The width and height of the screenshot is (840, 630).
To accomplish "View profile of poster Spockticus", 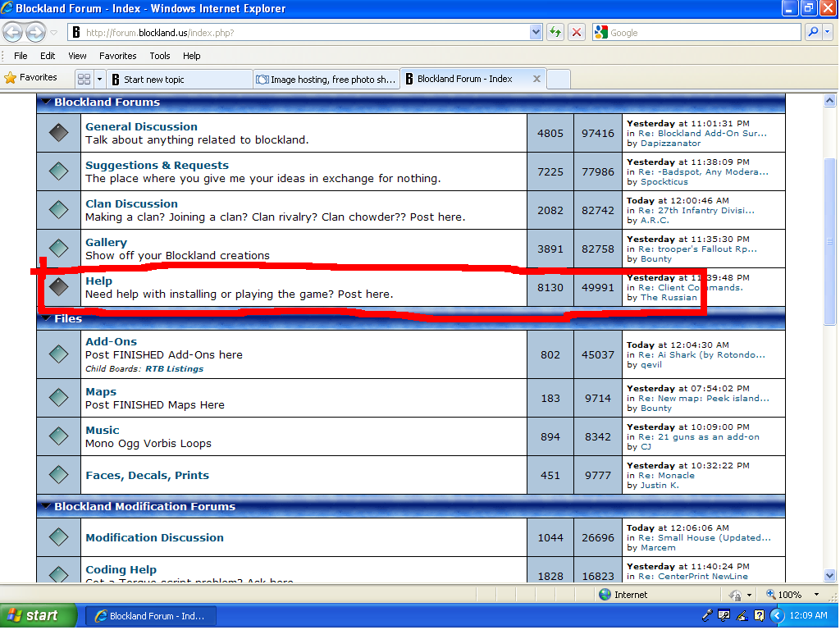I will click(x=664, y=181).
